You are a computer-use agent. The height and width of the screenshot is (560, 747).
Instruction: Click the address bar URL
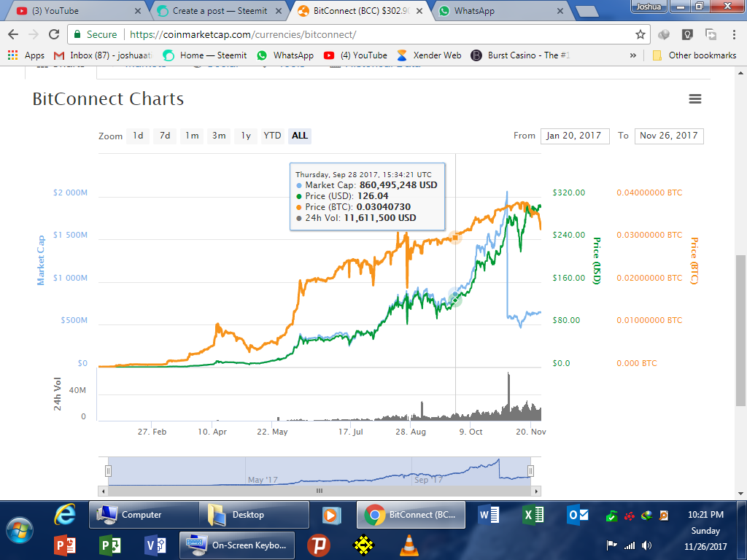[243, 34]
